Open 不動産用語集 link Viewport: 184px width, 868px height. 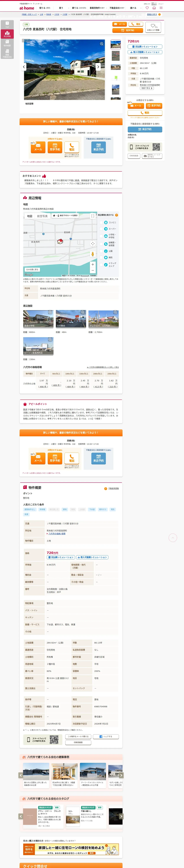coord(113,489)
